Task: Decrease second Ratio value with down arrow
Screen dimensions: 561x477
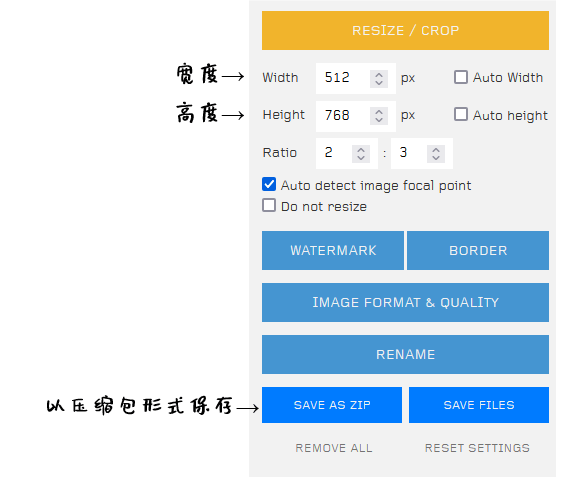Action: click(436, 158)
